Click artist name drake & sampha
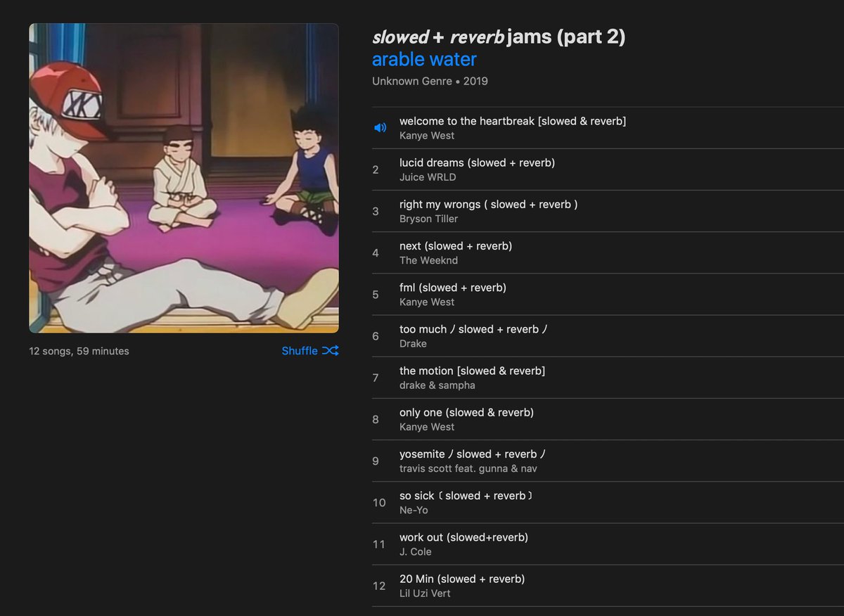The height and width of the screenshot is (616, 844). pos(437,385)
